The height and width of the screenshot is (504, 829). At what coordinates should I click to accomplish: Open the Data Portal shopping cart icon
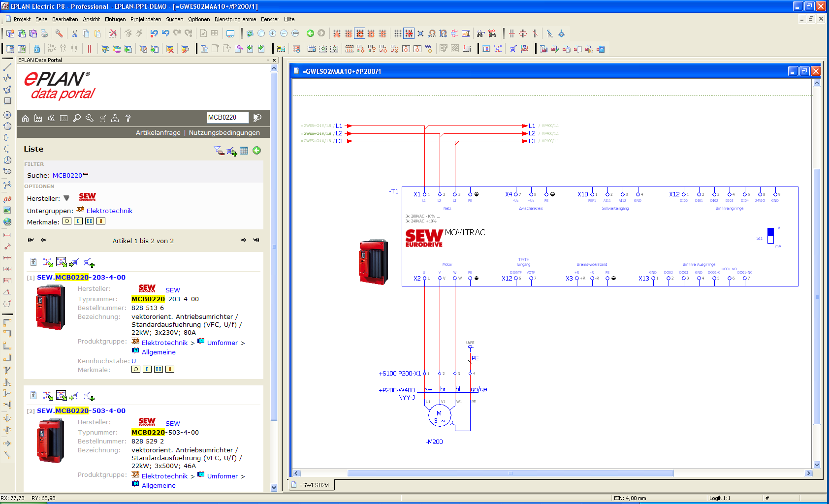(103, 118)
